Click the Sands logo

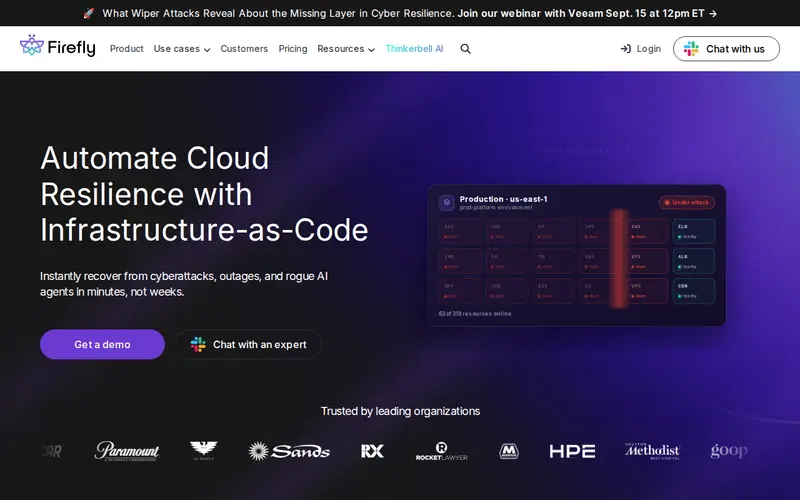(x=289, y=451)
